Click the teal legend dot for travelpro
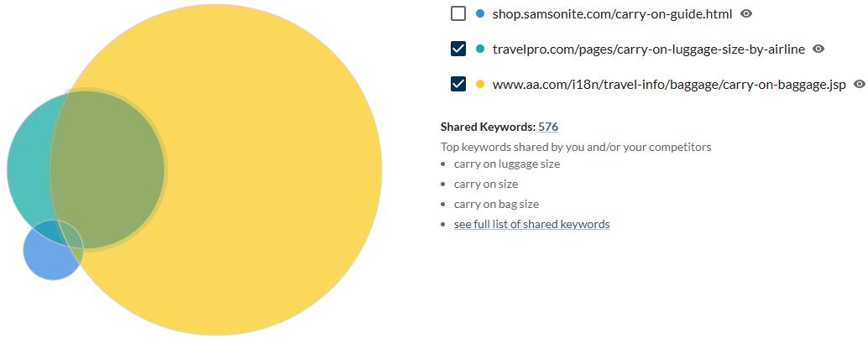This screenshot has width=868, height=338. tap(480, 49)
